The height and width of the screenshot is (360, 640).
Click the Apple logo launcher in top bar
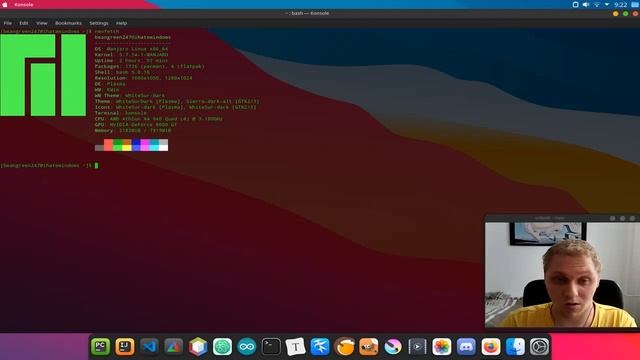pos(5,4)
